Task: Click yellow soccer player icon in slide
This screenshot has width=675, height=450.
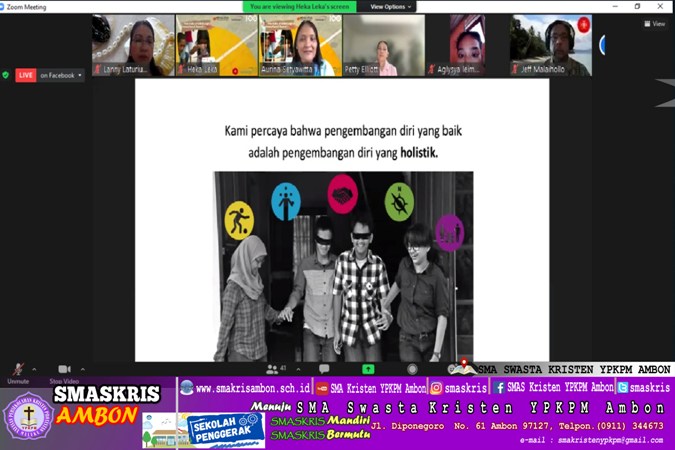Action: [239, 220]
